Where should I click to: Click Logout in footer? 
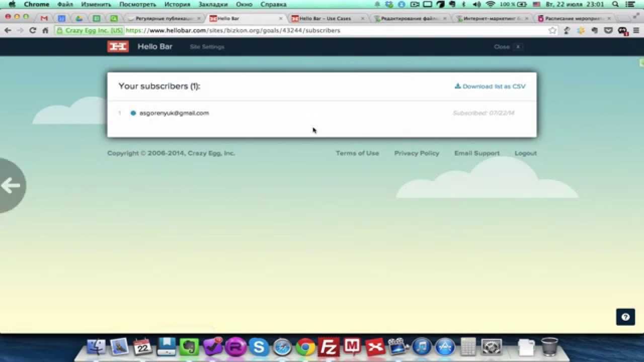click(x=526, y=153)
